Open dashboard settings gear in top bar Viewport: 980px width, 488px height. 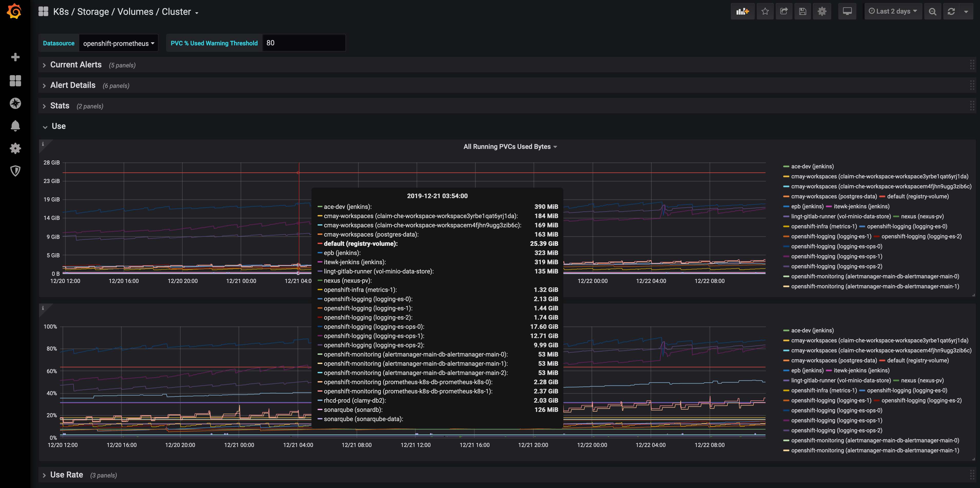click(822, 11)
